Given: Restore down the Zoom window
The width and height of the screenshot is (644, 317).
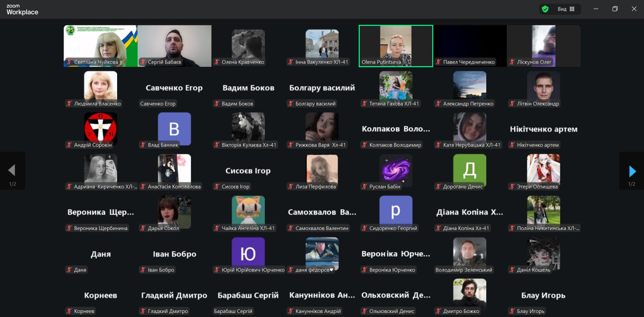Looking at the screenshot, I should (x=615, y=9).
